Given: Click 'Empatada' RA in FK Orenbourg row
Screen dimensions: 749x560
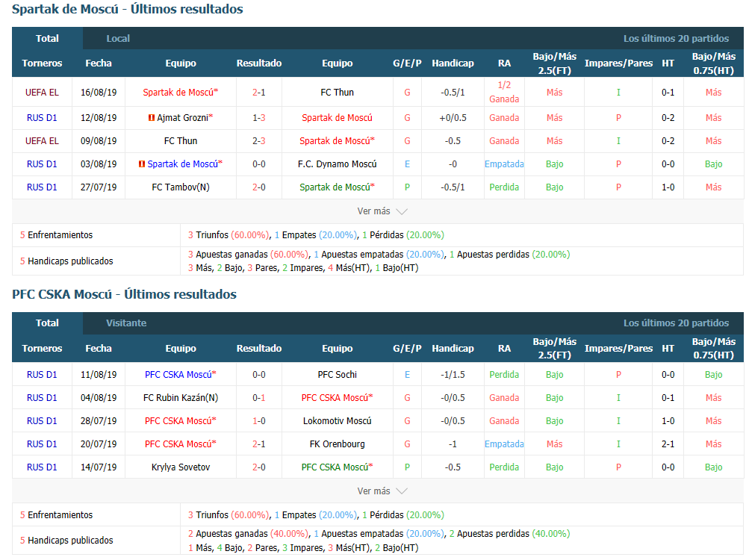Looking at the screenshot, I should pyautogui.click(x=504, y=444).
